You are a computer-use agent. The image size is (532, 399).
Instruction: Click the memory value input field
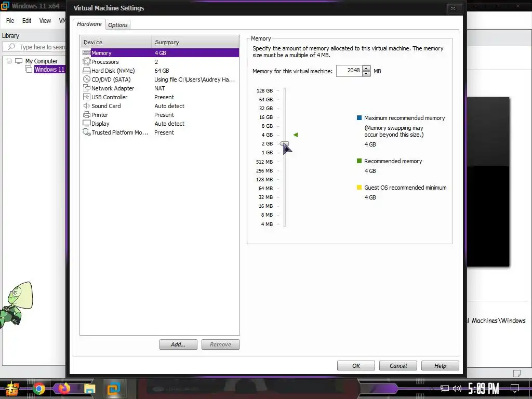(349, 71)
